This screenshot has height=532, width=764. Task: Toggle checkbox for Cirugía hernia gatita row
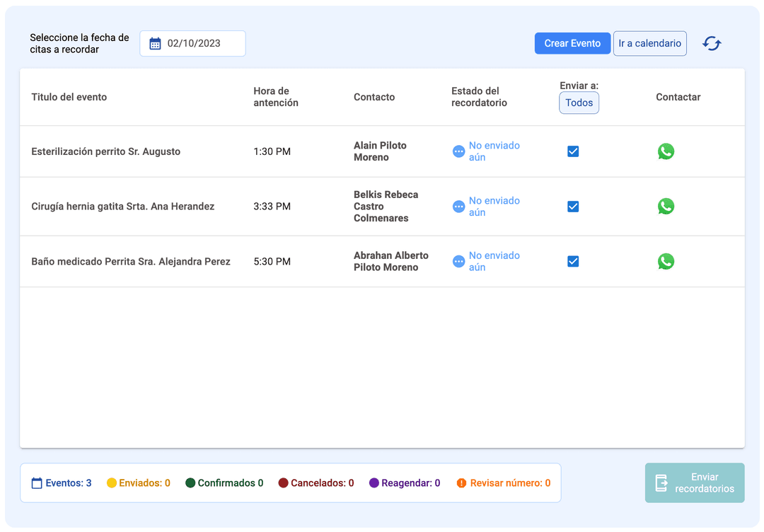573,207
